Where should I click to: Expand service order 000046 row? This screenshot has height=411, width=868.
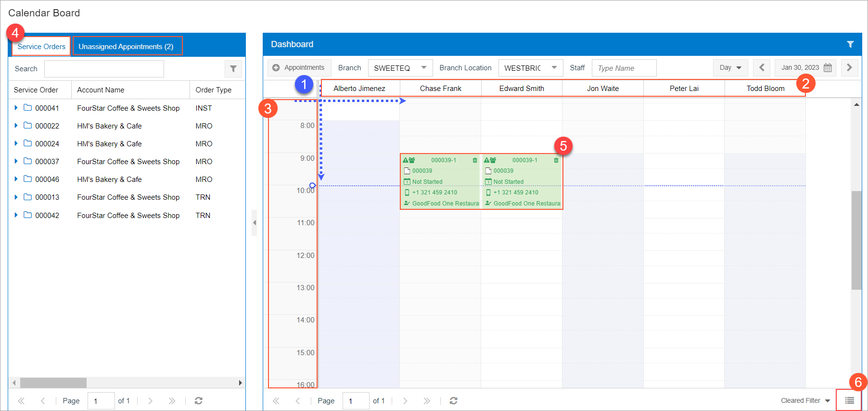pos(16,179)
